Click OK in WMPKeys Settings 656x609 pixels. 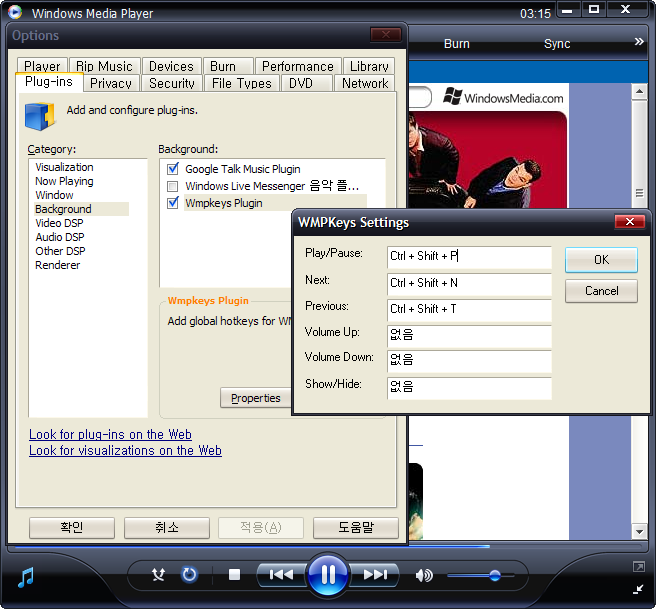point(601,260)
